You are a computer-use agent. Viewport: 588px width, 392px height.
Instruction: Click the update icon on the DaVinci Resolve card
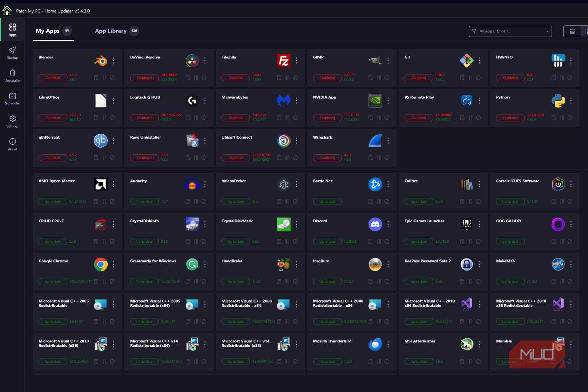187,78
